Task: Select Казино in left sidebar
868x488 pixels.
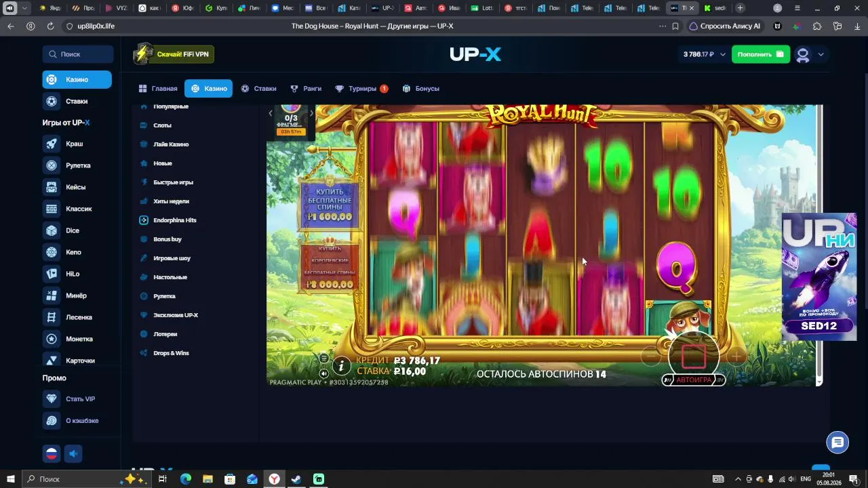Action: 77,80
